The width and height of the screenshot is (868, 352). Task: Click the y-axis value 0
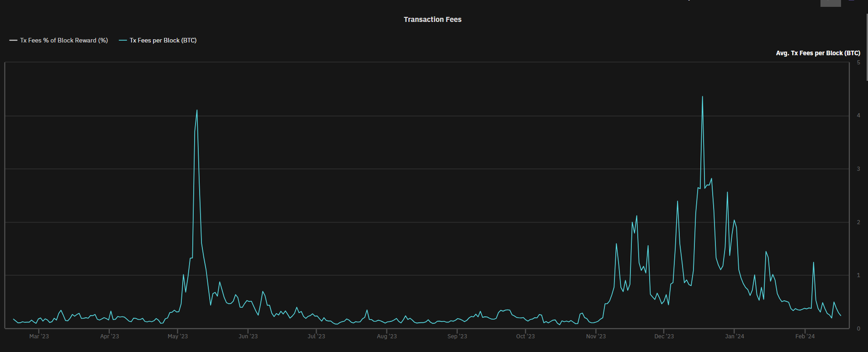click(858, 329)
